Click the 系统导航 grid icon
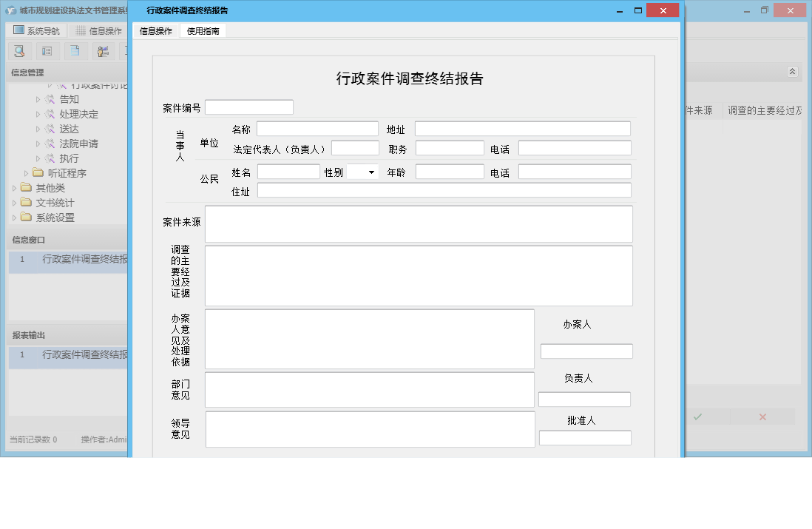 tap(17, 30)
